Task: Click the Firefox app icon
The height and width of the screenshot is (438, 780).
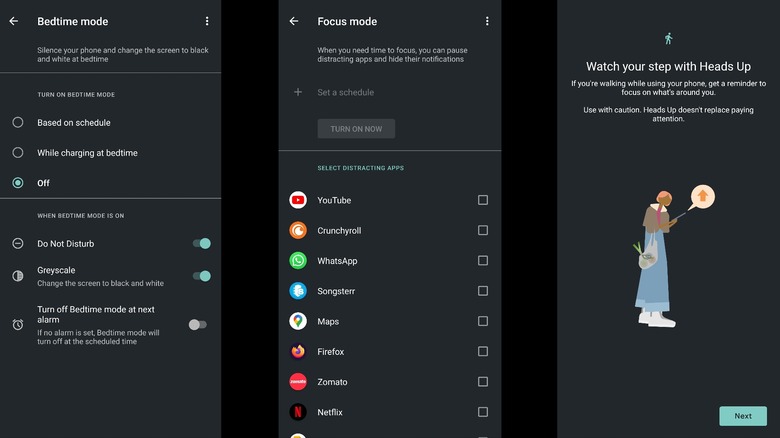Action: [x=298, y=352]
